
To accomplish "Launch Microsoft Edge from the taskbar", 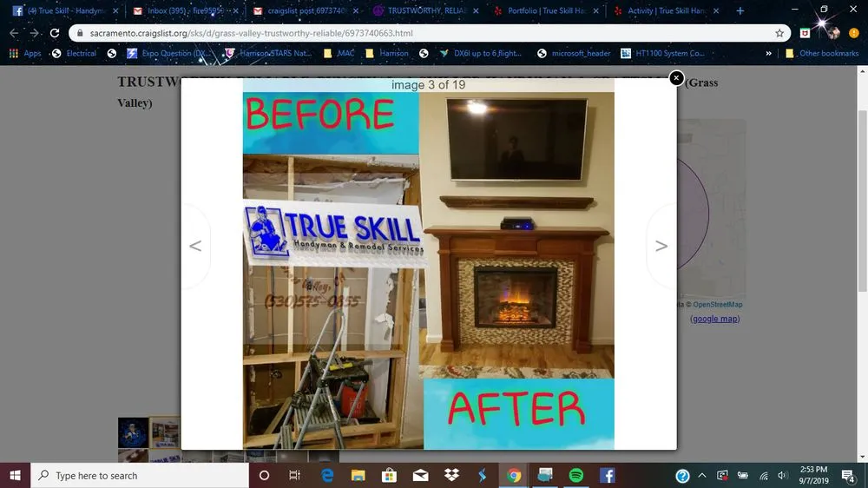I will tap(327, 475).
